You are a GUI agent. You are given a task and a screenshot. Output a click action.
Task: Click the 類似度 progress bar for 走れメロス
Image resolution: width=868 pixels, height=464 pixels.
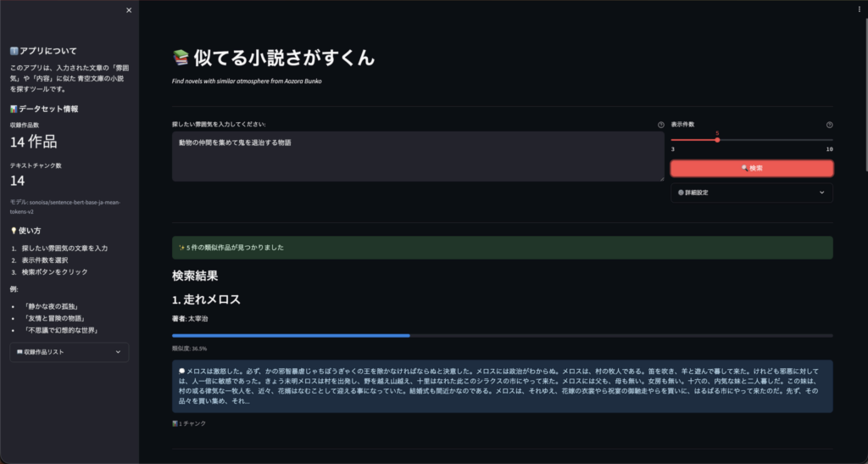[502, 336]
